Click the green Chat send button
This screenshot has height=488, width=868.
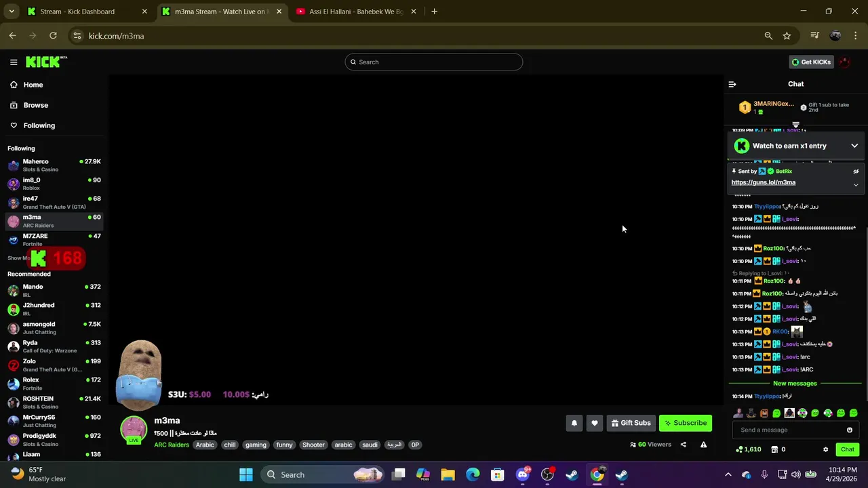[x=848, y=449]
